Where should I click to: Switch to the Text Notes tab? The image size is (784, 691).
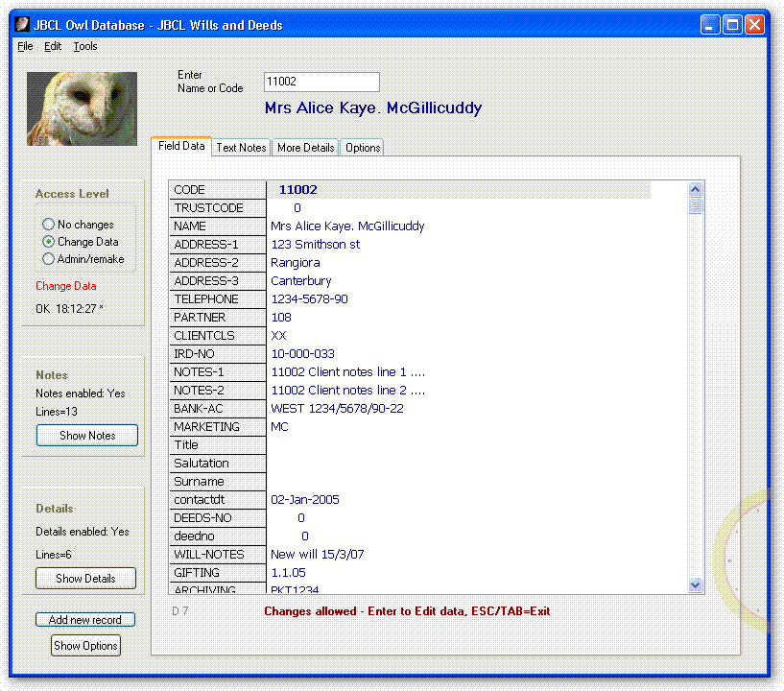pyautogui.click(x=241, y=148)
